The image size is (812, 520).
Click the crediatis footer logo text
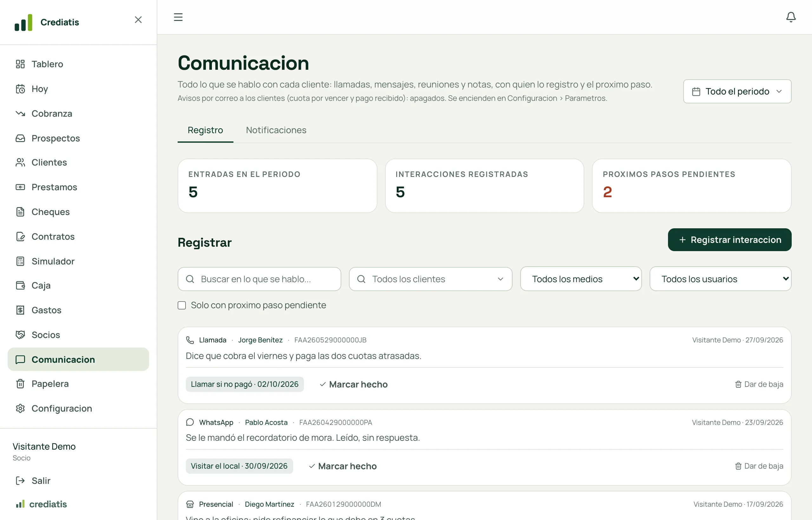(48, 504)
